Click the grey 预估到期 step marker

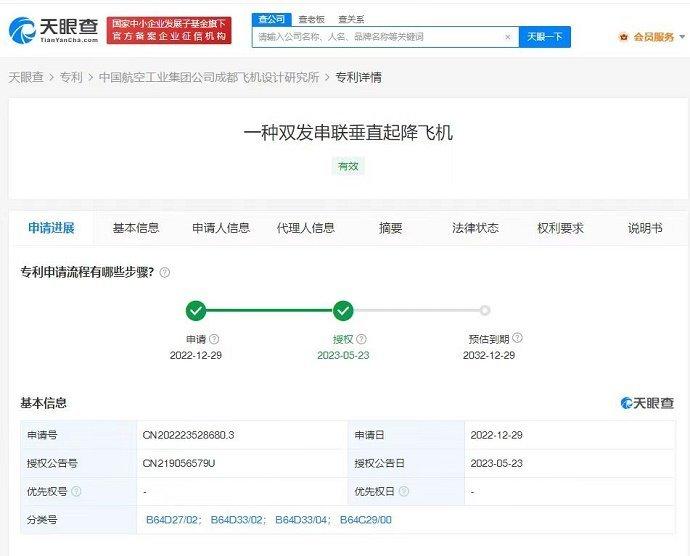tap(485, 310)
